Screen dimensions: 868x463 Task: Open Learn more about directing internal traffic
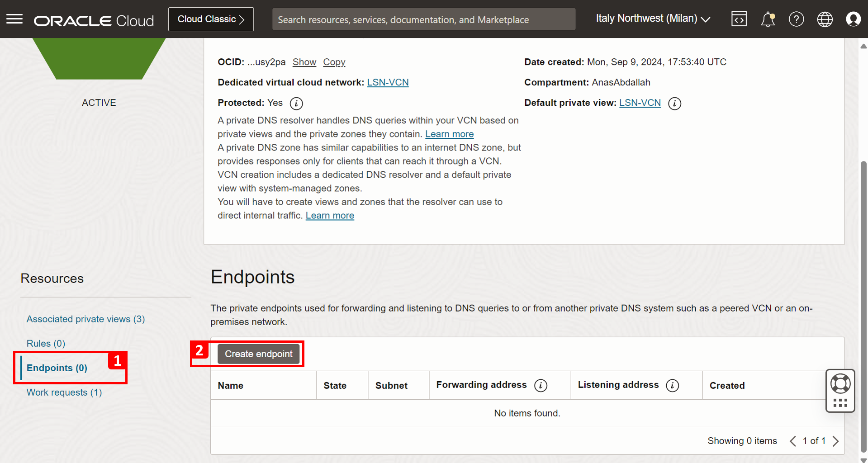330,215
